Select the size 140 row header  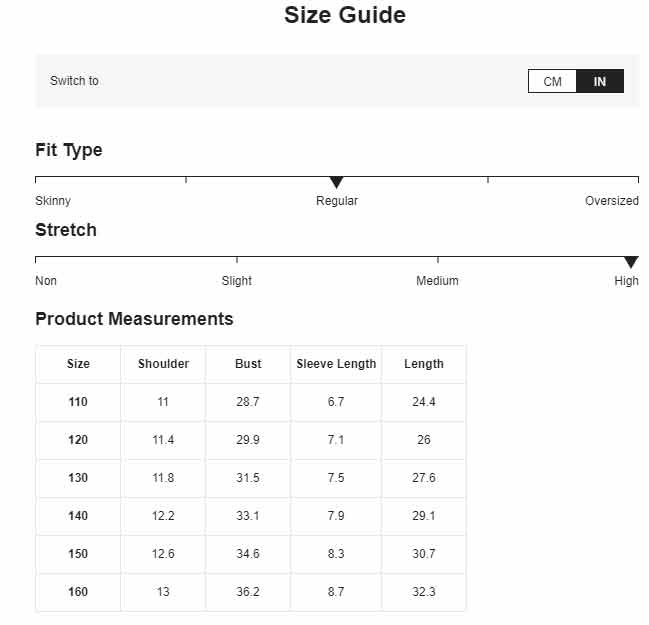click(x=78, y=516)
